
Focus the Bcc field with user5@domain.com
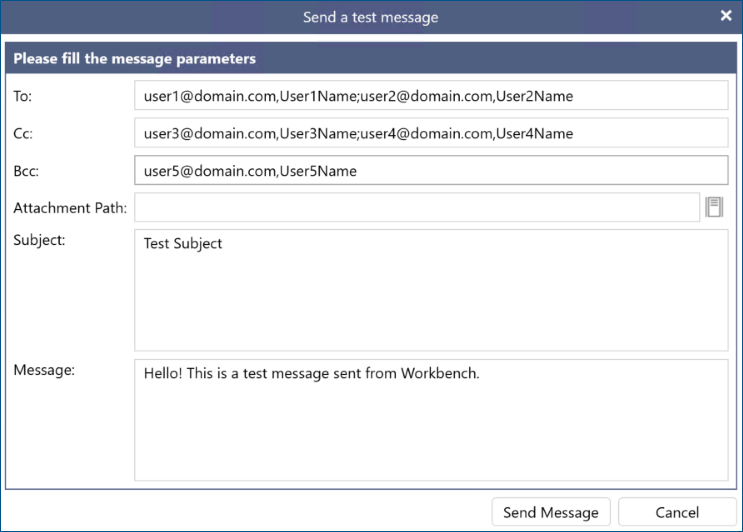[x=430, y=171]
